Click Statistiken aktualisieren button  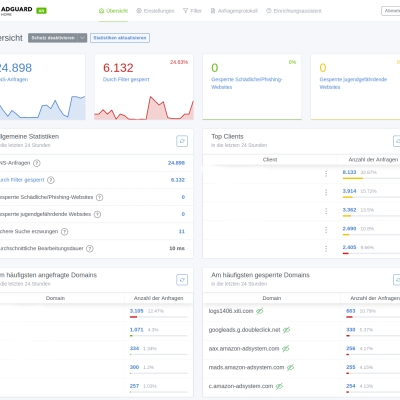tap(120, 38)
